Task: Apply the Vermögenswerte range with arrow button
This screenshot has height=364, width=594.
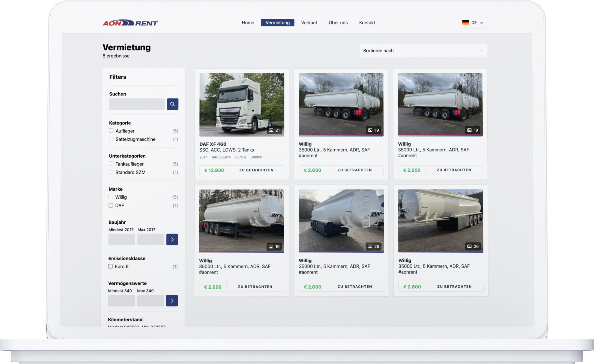Action: coord(172,301)
